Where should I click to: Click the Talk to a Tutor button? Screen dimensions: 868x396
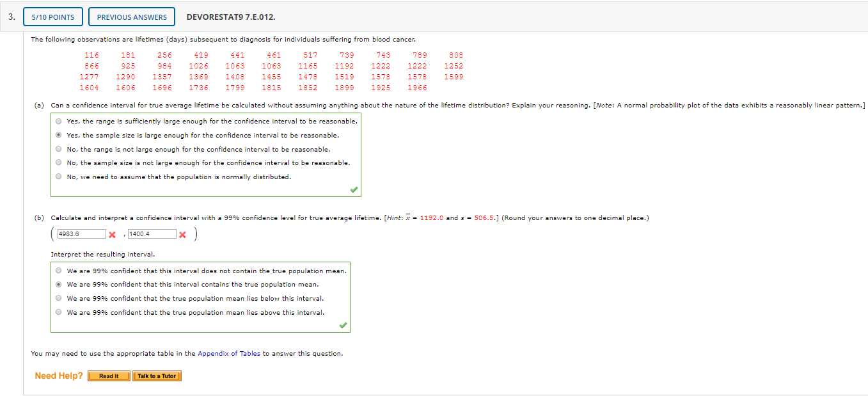pos(156,376)
